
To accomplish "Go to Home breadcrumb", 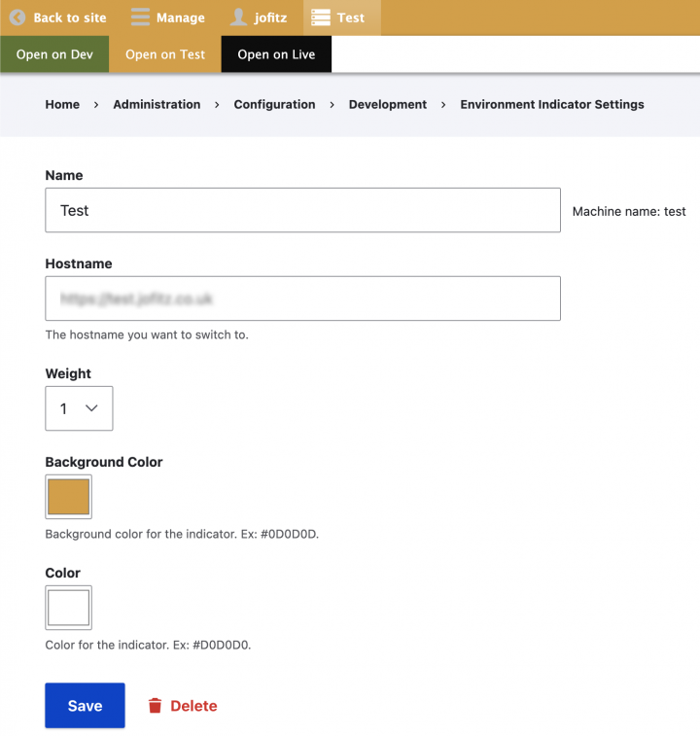I will [x=62, y=104].
